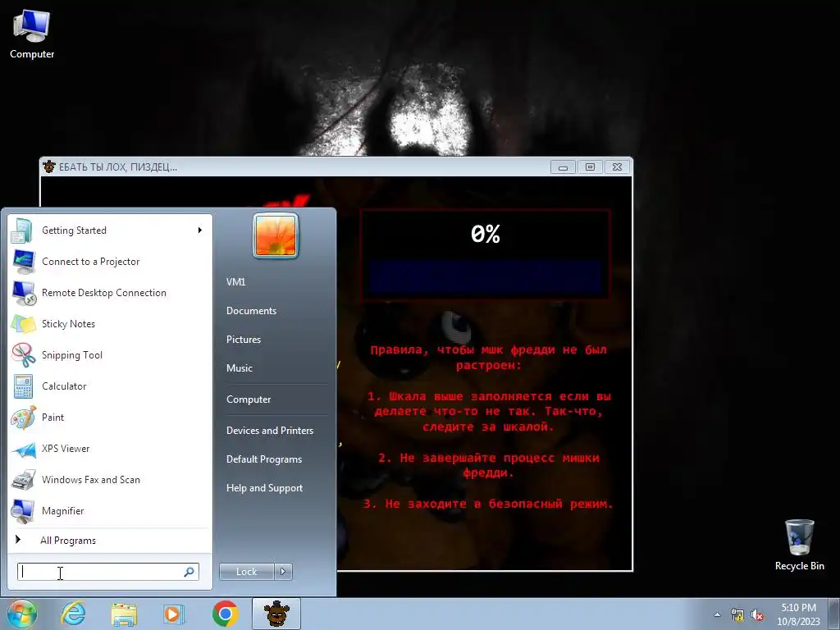Viewport: 840px width, 630px height.
Task: Open Pictures from Start menu
Action: point(243,340)
